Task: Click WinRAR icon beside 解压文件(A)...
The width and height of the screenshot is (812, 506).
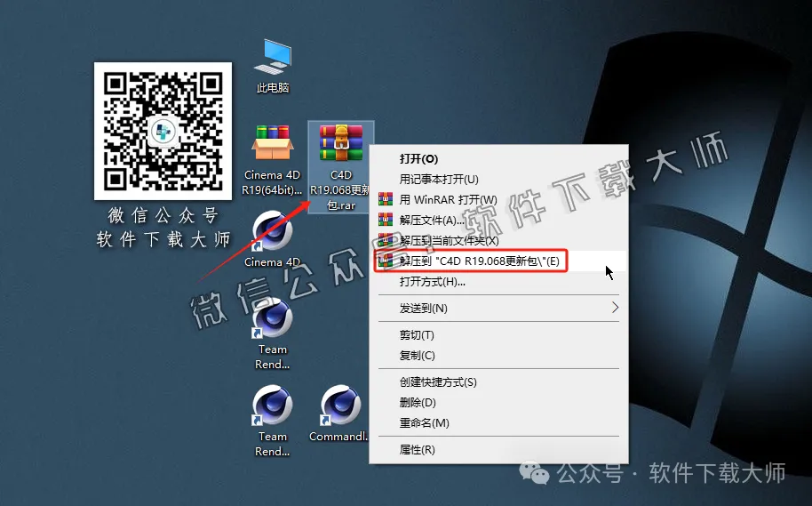Action: [386, 220]
